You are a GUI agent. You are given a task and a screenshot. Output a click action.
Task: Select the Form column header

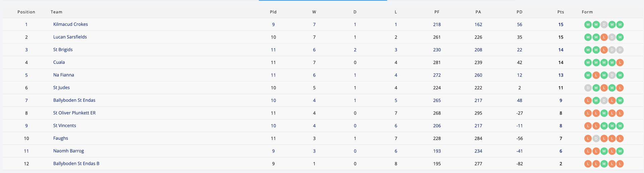coord(587,12)
